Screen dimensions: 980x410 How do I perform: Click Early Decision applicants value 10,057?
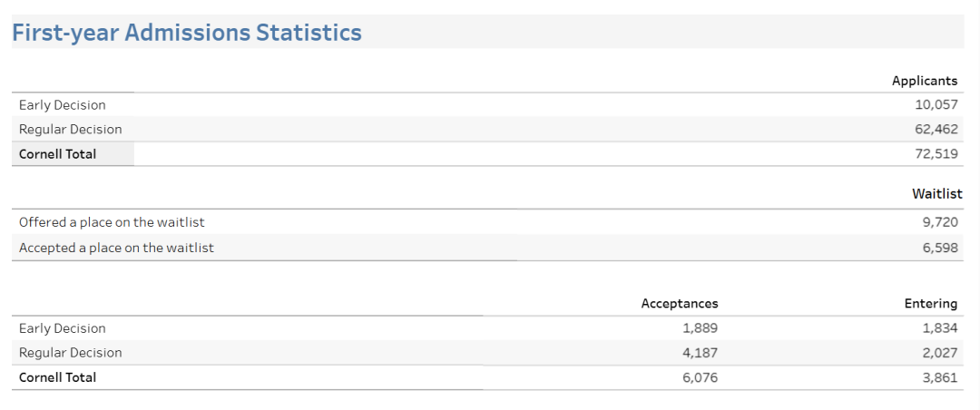coord(936,105)
